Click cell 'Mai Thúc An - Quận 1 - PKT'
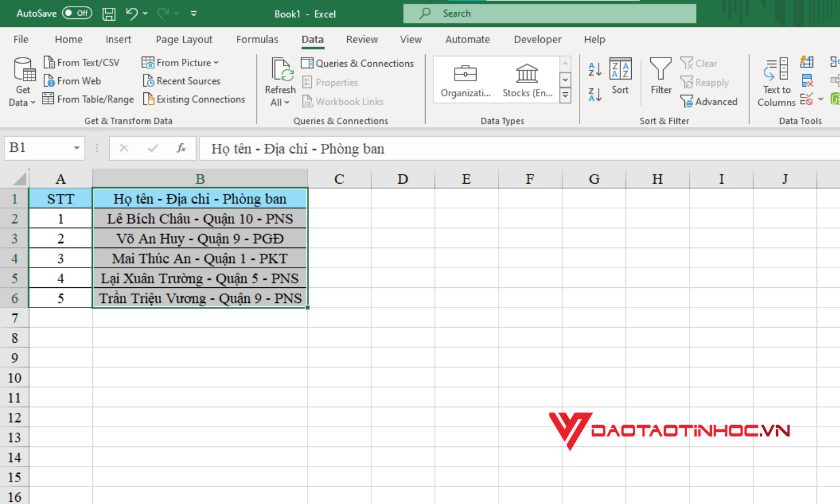The image size is (840, 504). tap(200, 258)
